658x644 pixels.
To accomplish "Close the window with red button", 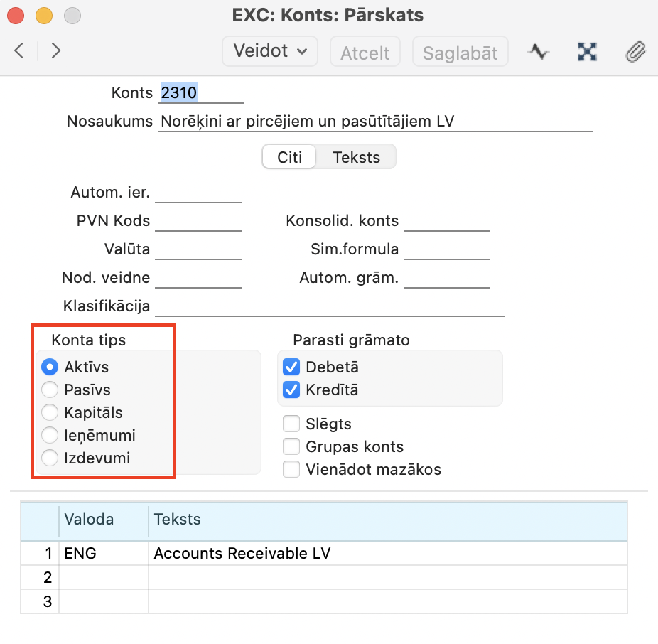I will [x=17, y=14].
